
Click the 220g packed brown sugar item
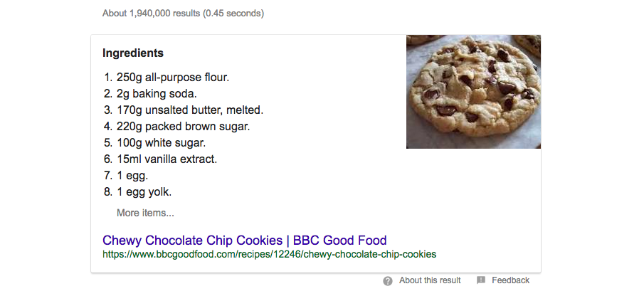point(183,127)
